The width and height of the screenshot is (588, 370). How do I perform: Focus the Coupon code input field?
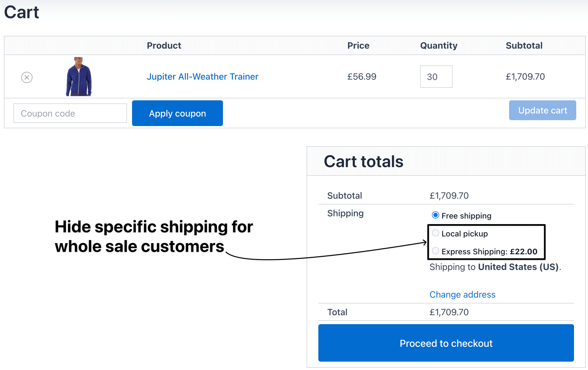pos(70,113)
